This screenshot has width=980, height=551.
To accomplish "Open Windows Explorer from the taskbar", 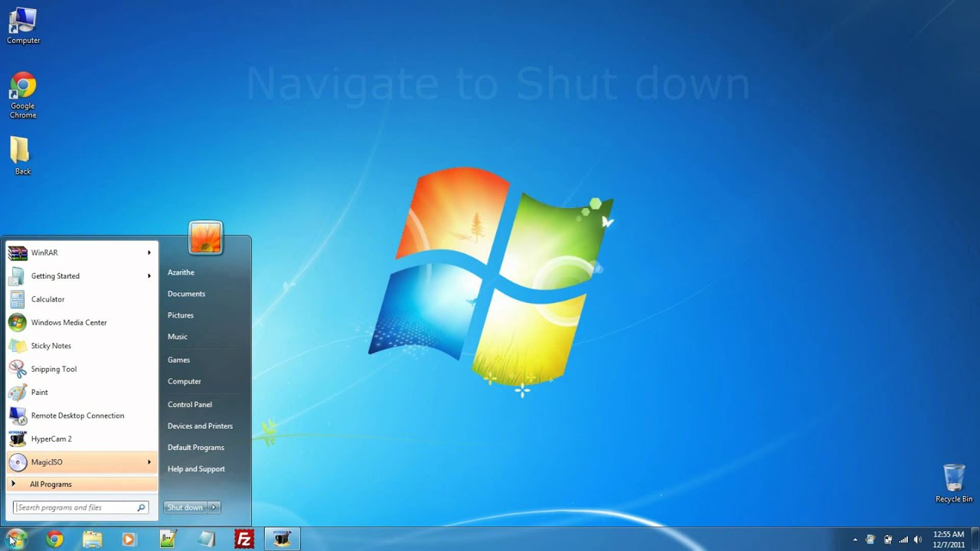I will [92, 539].
